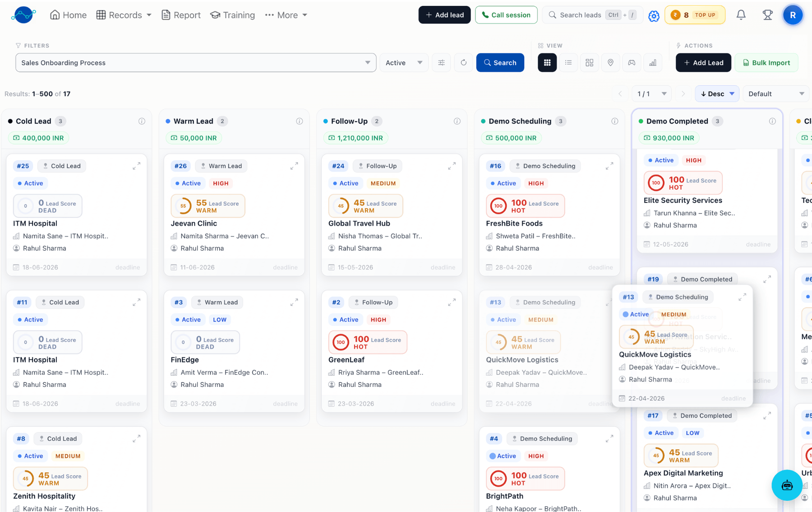Screen dimensions: 812x512
Task: Click the HIGH priority tag on card #26
Action: (x=221, y=183)
